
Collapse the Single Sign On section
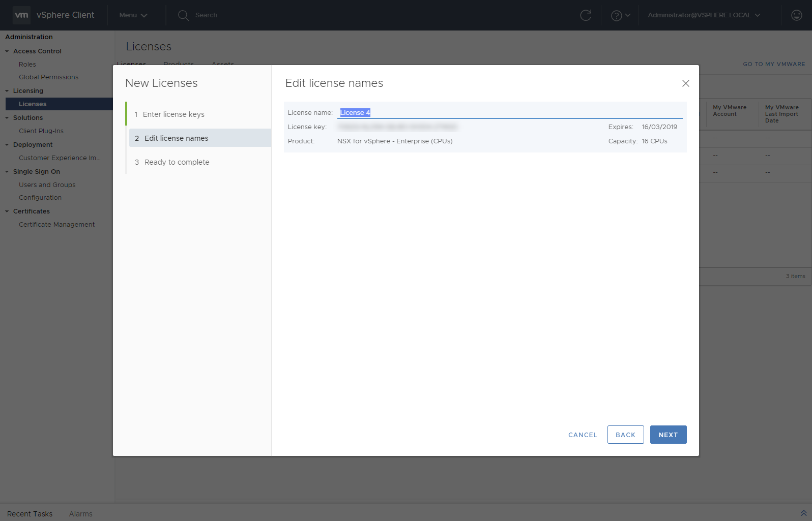7,172
